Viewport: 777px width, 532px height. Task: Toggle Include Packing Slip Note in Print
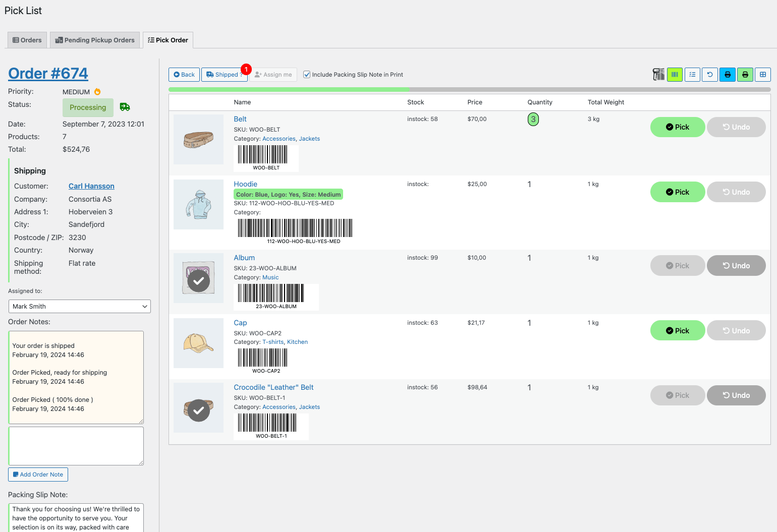(307, 75)
